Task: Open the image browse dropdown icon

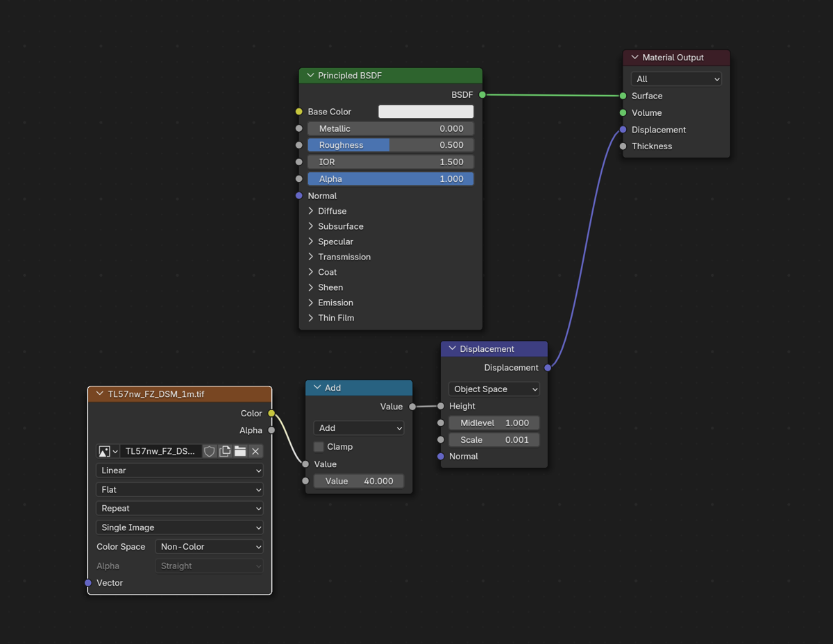Action: 108,451
